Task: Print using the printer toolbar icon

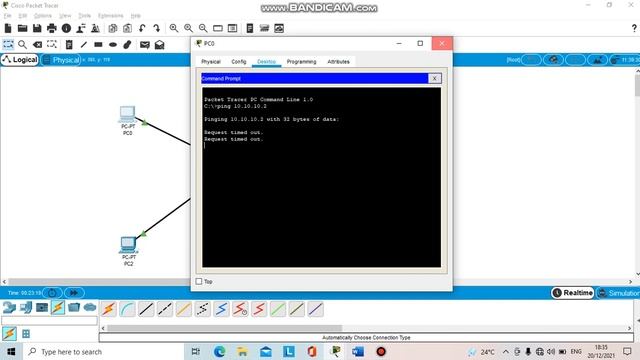Action: click(x=52, y=28)
